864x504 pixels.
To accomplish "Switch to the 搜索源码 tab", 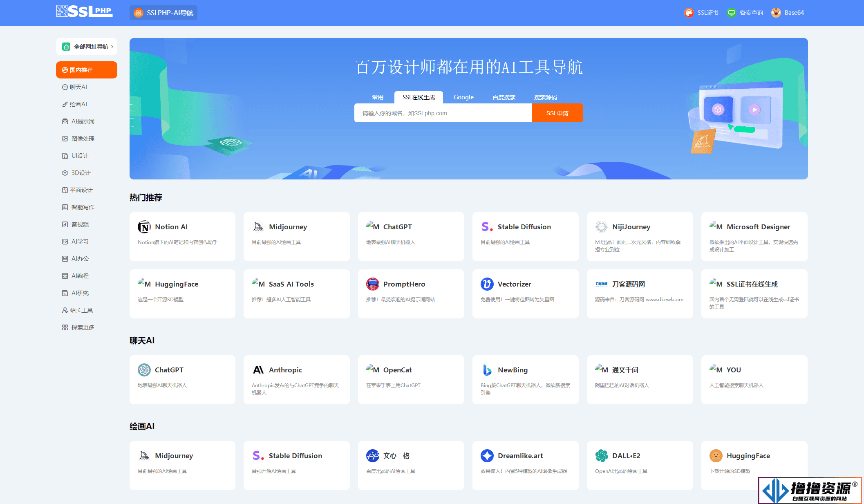I will click(x=546, y=97).
